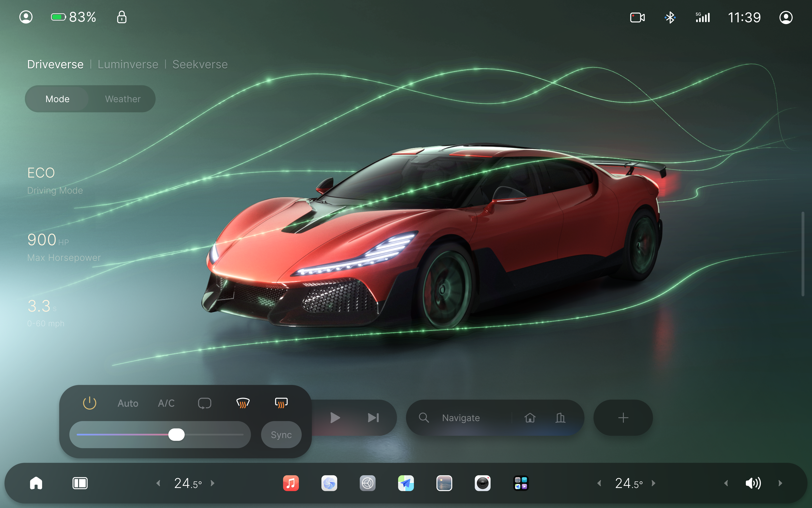Viewport: 812px width, 508px height.
Task: Click the climate fan slider knob
Action: [176, 434]
